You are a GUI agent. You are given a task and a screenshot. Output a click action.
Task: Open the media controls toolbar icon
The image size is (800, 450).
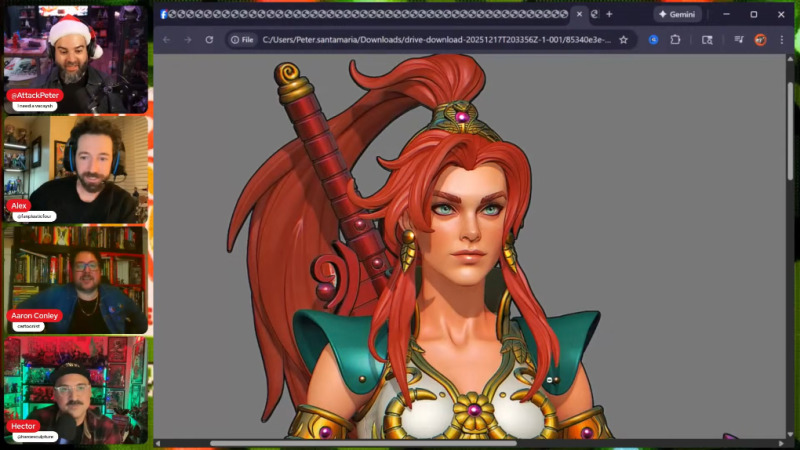[738, 40]
